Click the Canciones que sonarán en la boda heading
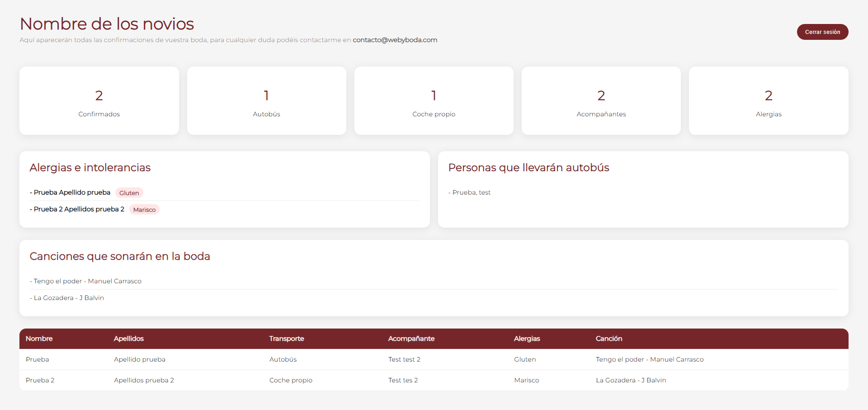Screen dimensions: 868x410 (x=120, y=256)
